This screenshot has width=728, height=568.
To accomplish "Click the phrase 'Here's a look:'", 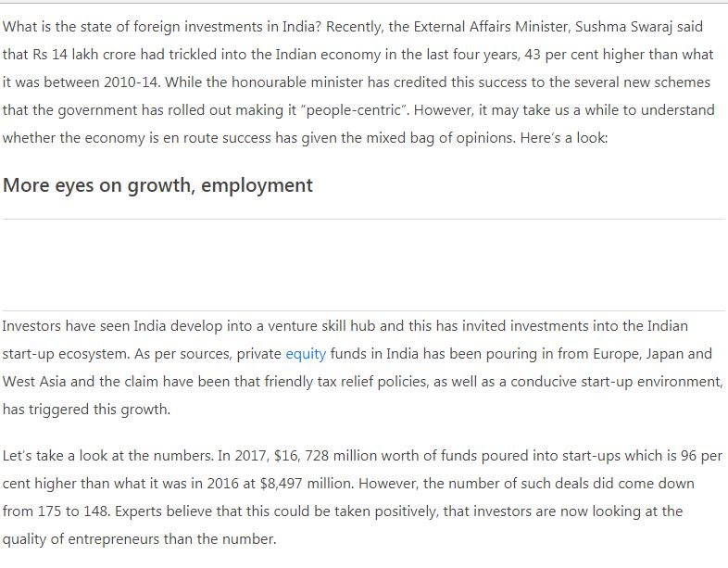I will pos(564,138).
